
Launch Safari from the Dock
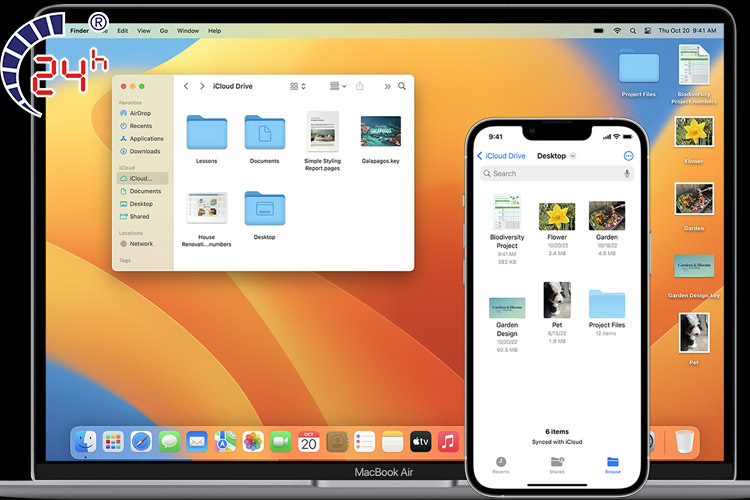(x=141, y=441)
